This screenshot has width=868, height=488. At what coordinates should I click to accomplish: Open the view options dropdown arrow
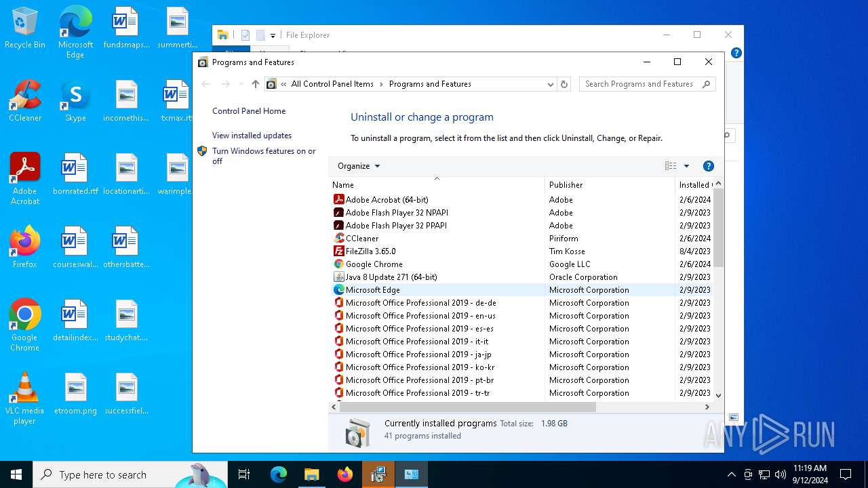pos(686,166)
